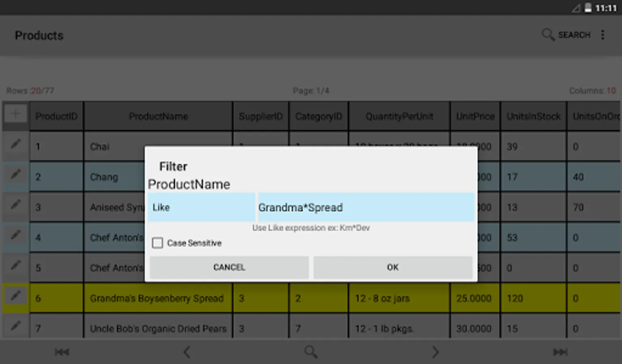Click the 53 units in stock cell

point(534,237)
